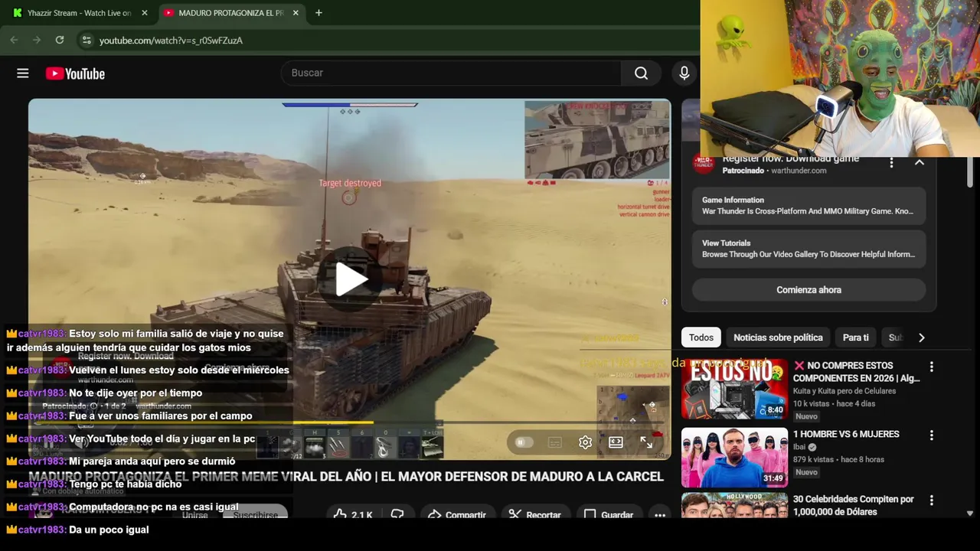Viewport: 980px width, 551px height.
Task: Click the Comienza ahora button
Action: pos(808,290)
